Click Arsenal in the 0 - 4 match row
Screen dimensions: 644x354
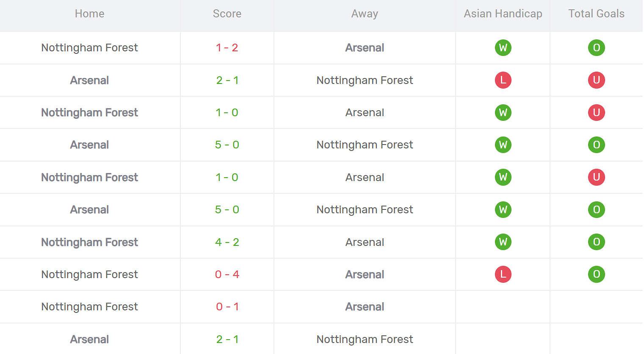pyautogui.click(x=365, y=274)
